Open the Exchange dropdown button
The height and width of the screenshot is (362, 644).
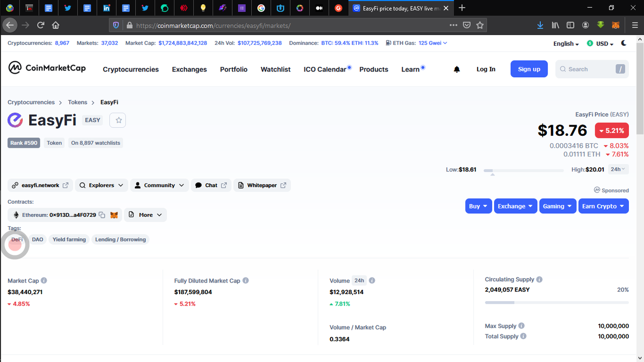click(x=516, y=206)
